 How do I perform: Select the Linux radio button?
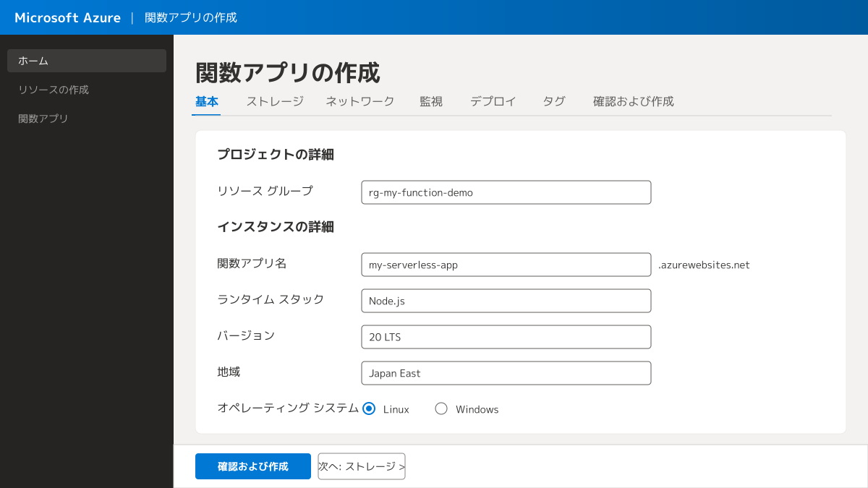pyautogui.click(x=369, y=408)
